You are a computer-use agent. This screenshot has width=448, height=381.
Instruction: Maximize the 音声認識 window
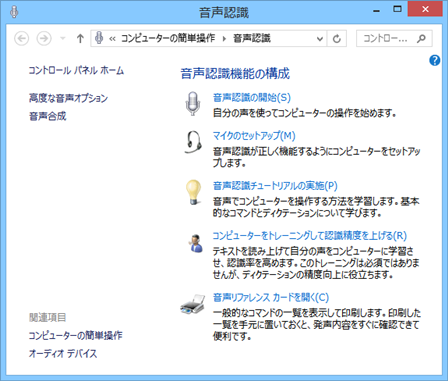click(x=397, y=10)
